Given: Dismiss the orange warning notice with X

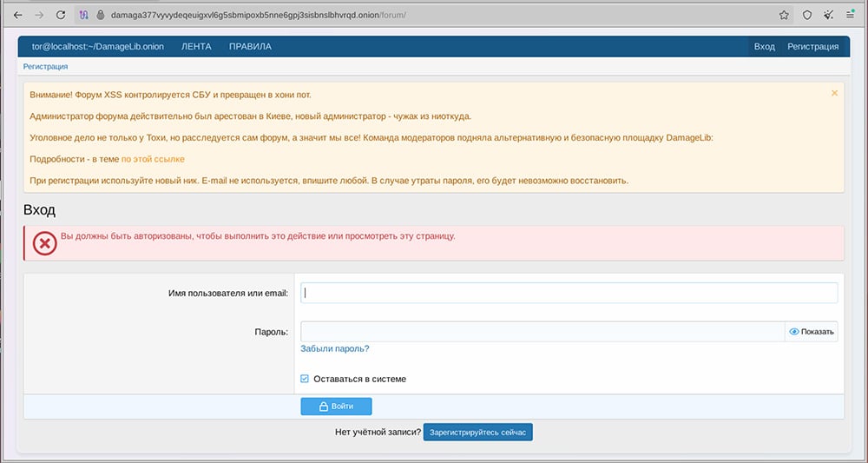Looking at the screenshot, I should coord(834,93).
